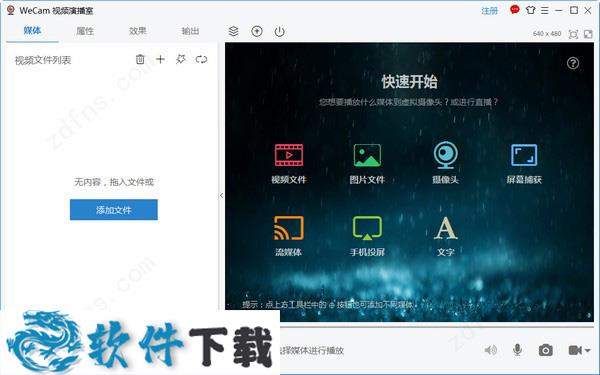Click the 视频文件列表 panel title
The height and width of the screenshot is (375, 600).
point(43,60)
